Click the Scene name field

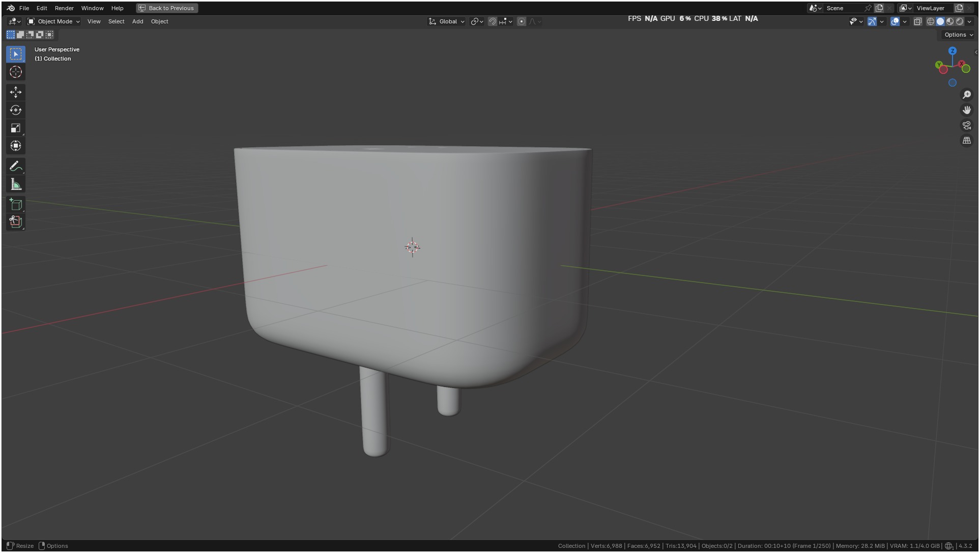tap(843, 8)
